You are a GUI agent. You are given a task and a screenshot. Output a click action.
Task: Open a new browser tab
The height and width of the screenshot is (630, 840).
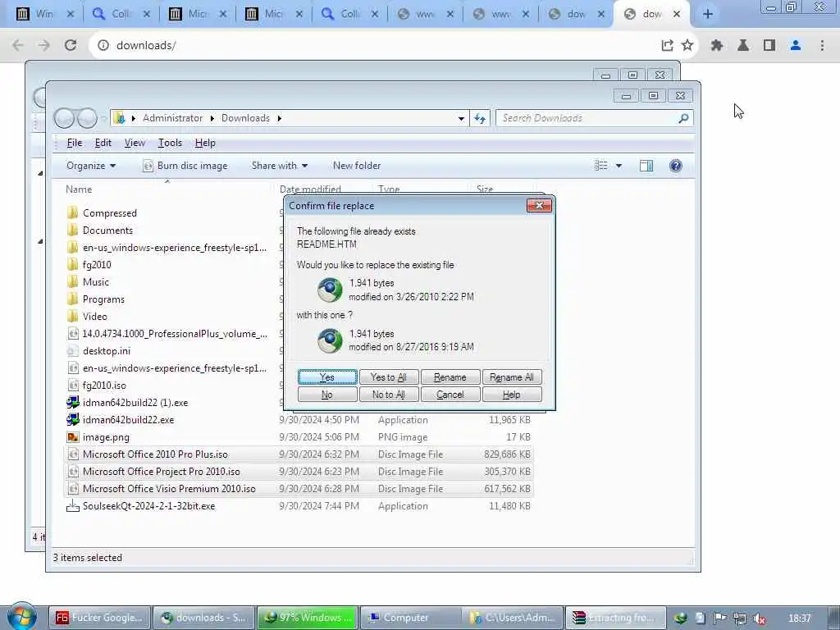708,14
